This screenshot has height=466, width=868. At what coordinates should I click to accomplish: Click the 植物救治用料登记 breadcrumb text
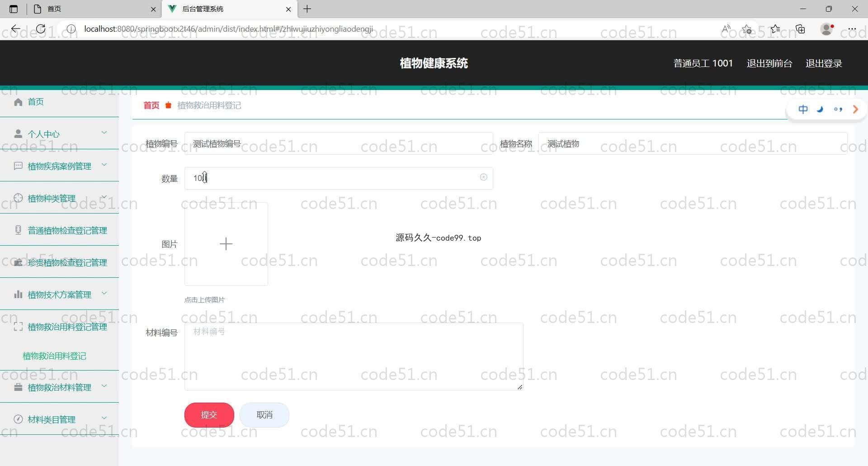click(x=209, y=105)
